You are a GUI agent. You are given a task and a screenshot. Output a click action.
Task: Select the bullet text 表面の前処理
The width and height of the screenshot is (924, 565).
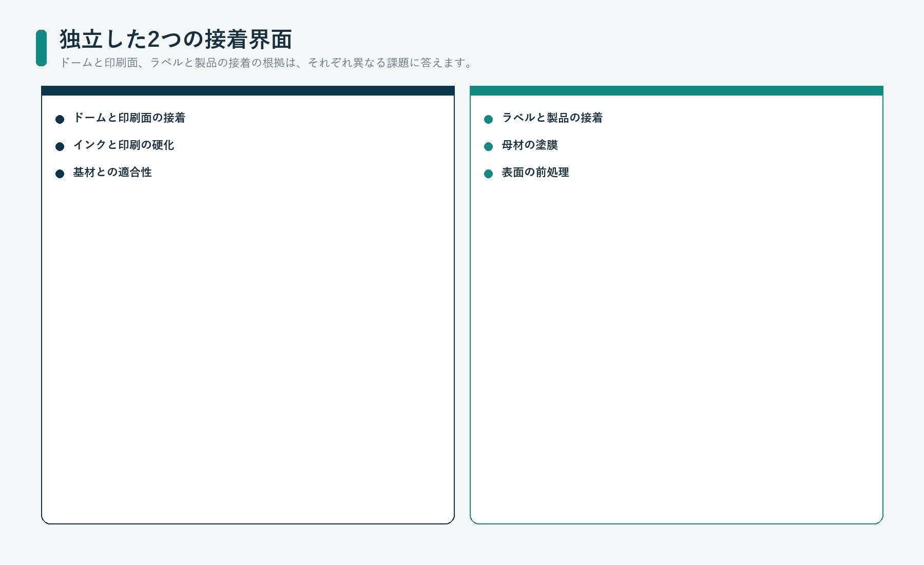point(535,172)
